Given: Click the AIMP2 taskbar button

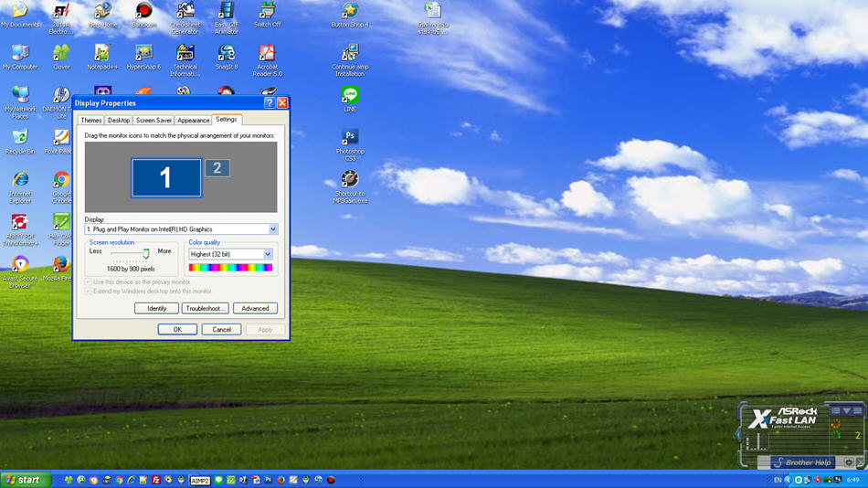Looking at the screenshot, I should point(200,481).
